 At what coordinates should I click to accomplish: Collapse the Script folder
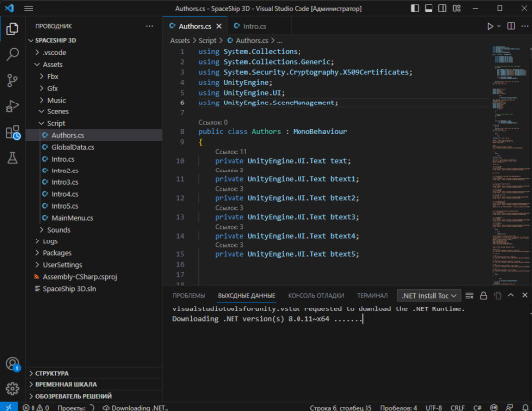click(94, 123)
